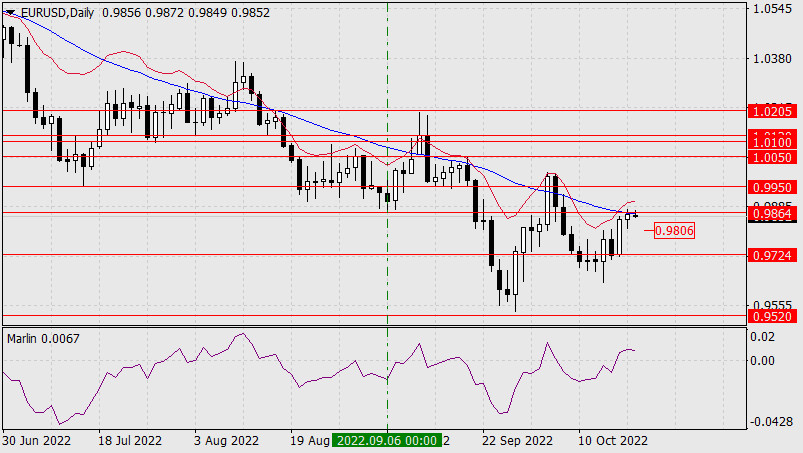The image size is (803, 453).
Task: Click the 0.9950 red price tag
Action: 774,187
